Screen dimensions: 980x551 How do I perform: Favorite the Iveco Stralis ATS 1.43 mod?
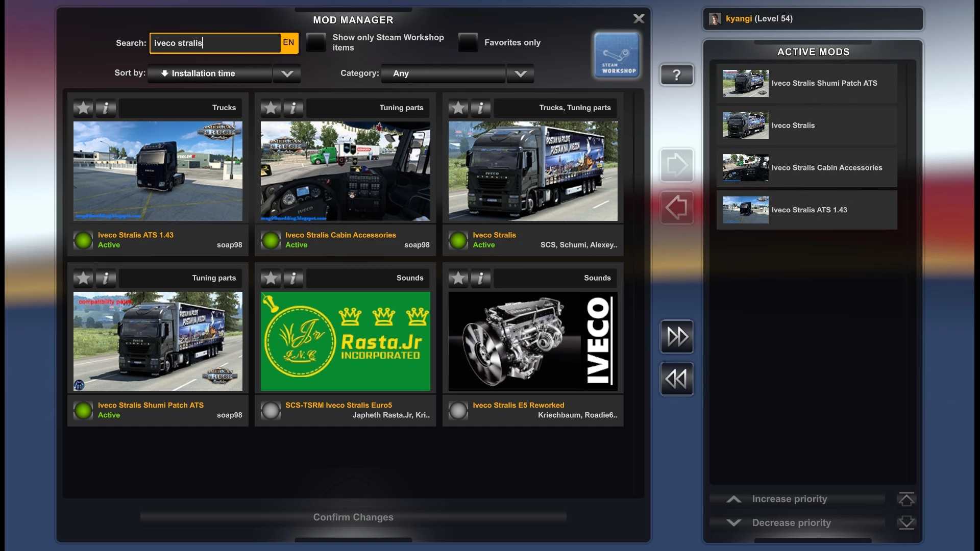(x=83, y=108)
